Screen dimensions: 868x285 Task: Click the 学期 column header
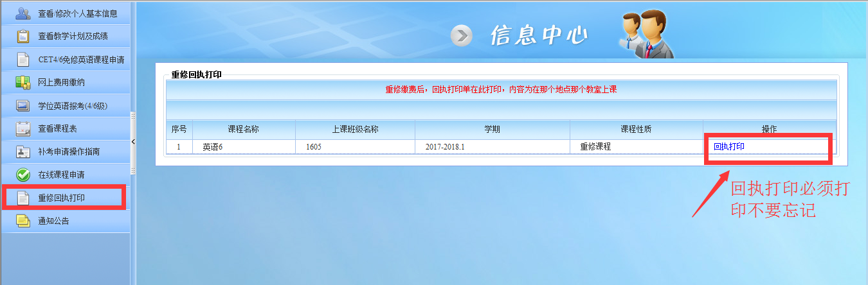point(492,130)
